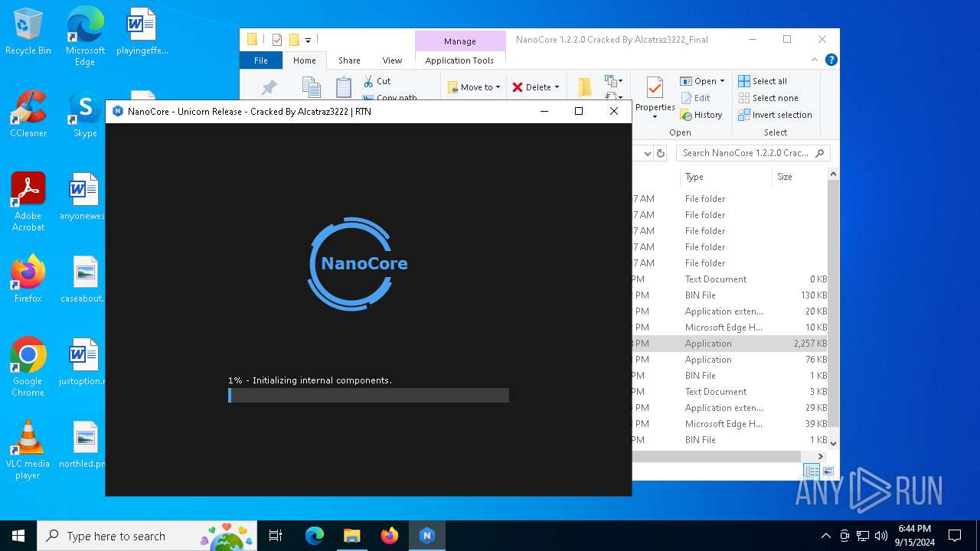The height and width of the screenshot is (551, 980).
Task: Select the 0 KB Text Document row
Action: (730, 279)
